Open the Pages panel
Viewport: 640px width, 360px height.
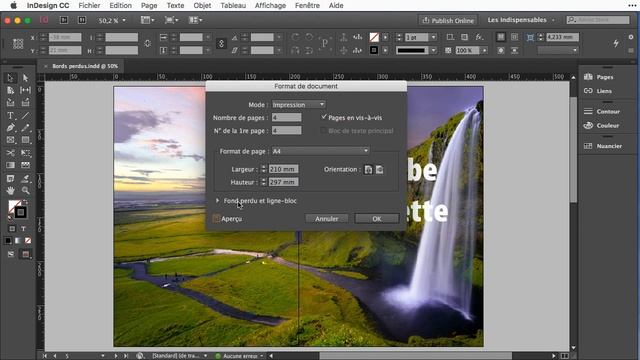point(599,77)
